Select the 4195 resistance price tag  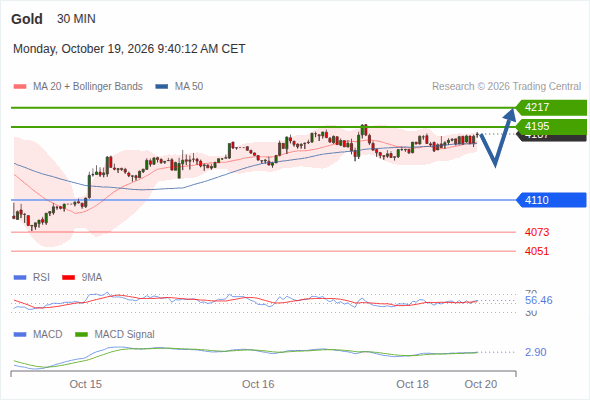[551, 126]
